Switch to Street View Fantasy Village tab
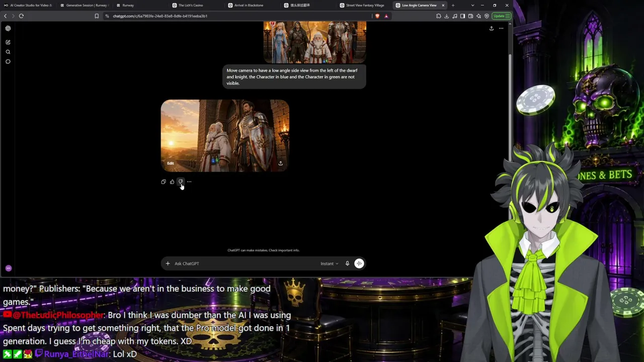 click(363, 6)
